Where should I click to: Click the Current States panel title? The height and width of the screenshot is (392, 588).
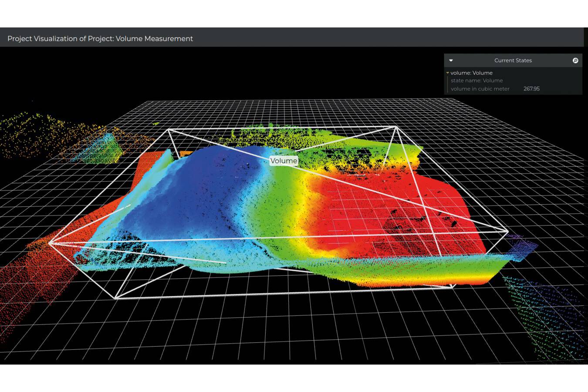coord(513,61)
